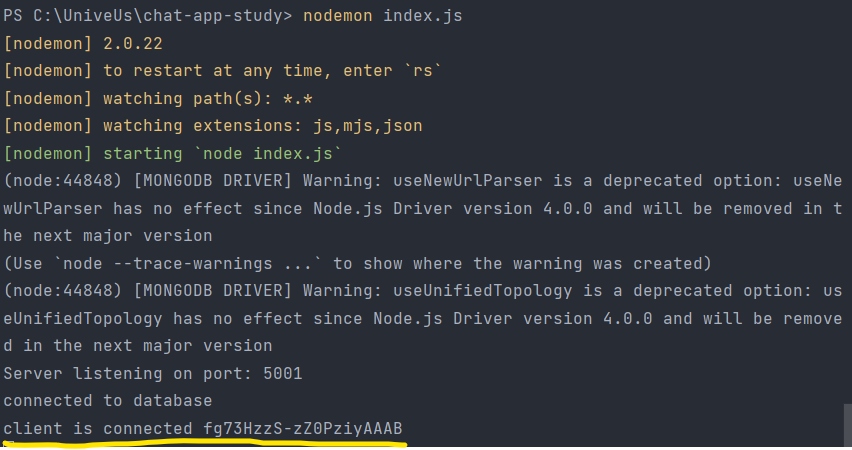Image resolution: width=852 pixels, height=450 pixels.
Task: Click the 'Server listening on port: 5001' line
Action: tap(153, 373)
